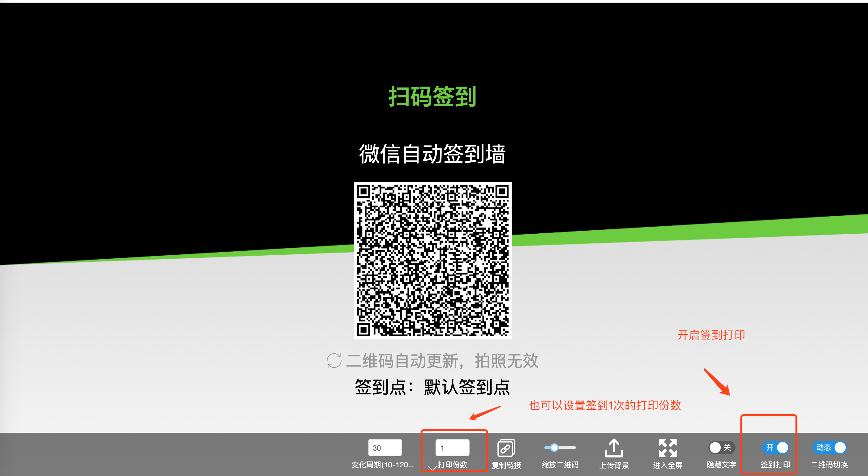Click the 变化周期(10-120... label
Screen dimensions: 868x476
[382, 465]
